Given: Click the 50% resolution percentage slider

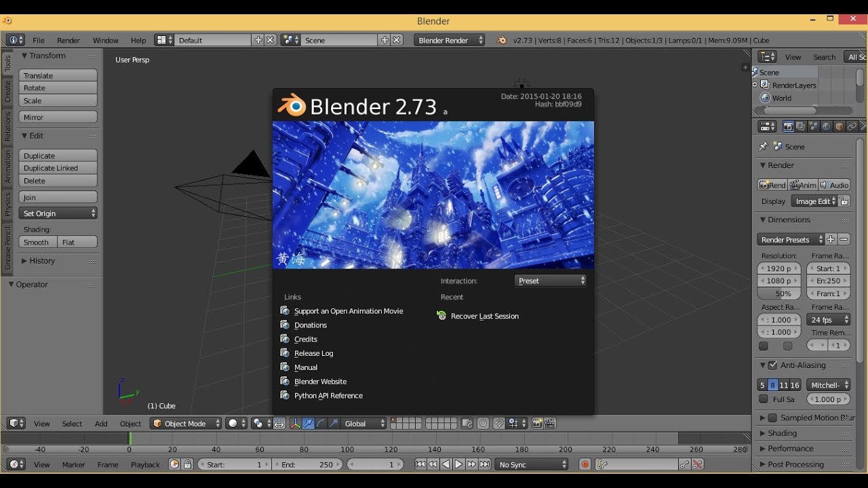Looking at the screenshot, I should 779,294.
